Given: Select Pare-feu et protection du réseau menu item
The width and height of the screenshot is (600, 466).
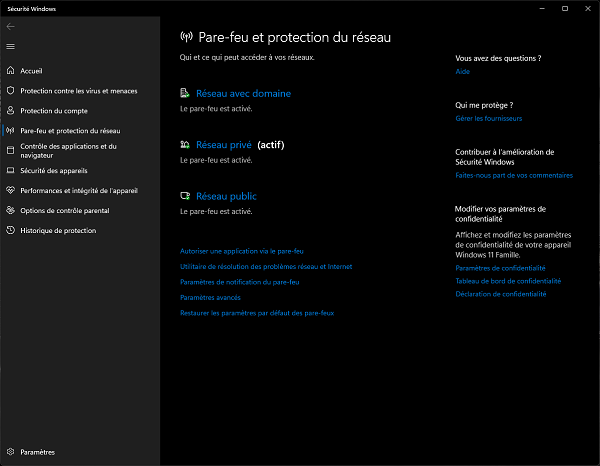Looking at the screenshot, I should coord(70,130).
